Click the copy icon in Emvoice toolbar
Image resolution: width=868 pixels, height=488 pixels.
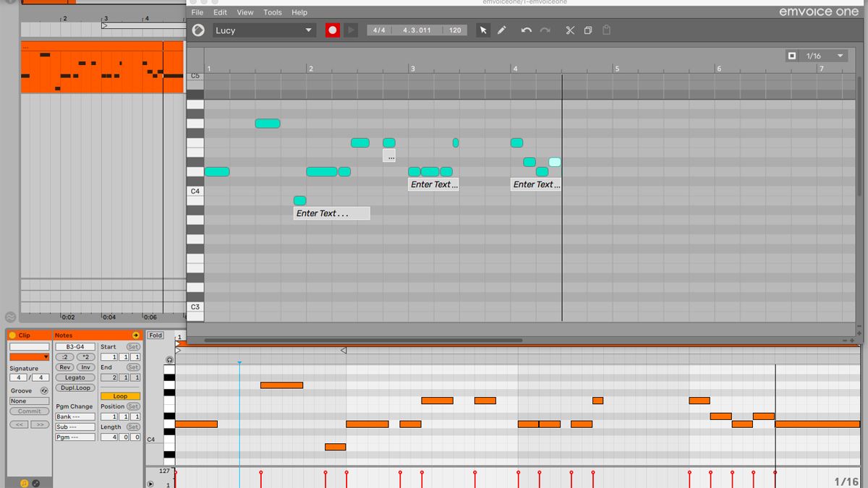coord(588,30)
